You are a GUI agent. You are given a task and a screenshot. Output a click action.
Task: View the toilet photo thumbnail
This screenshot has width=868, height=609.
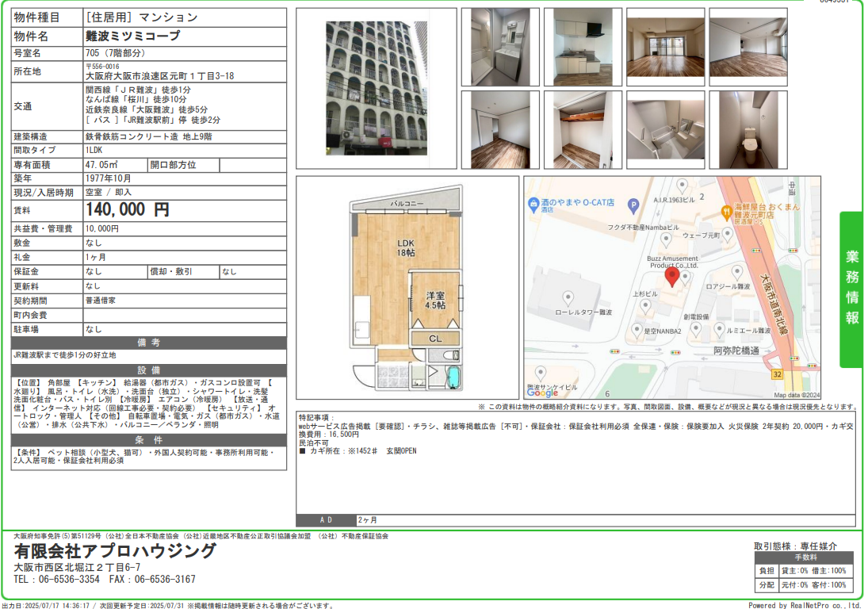pos(748,129)
